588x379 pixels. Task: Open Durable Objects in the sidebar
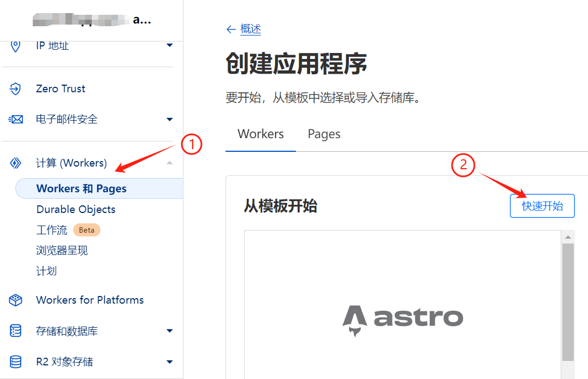[76, 209]
